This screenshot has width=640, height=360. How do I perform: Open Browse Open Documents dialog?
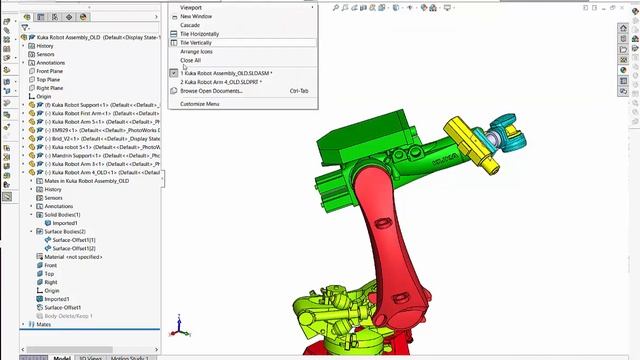[243, 91]
